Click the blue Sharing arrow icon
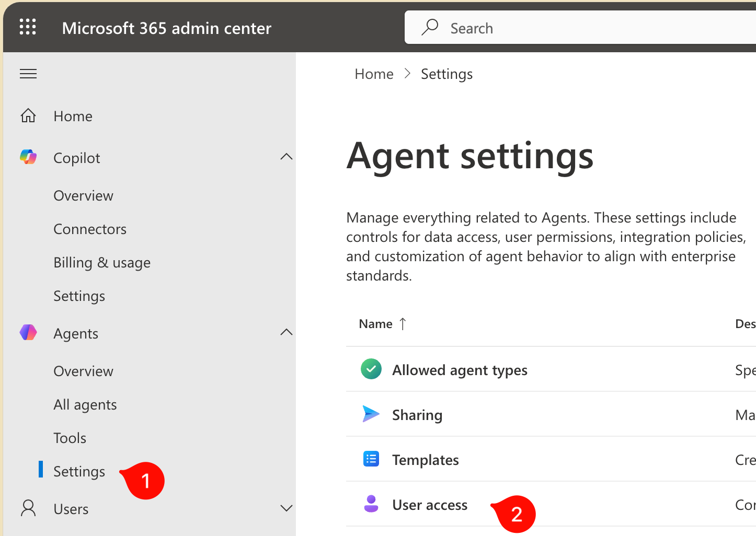The image size is (756, 536). pos(371,414)
